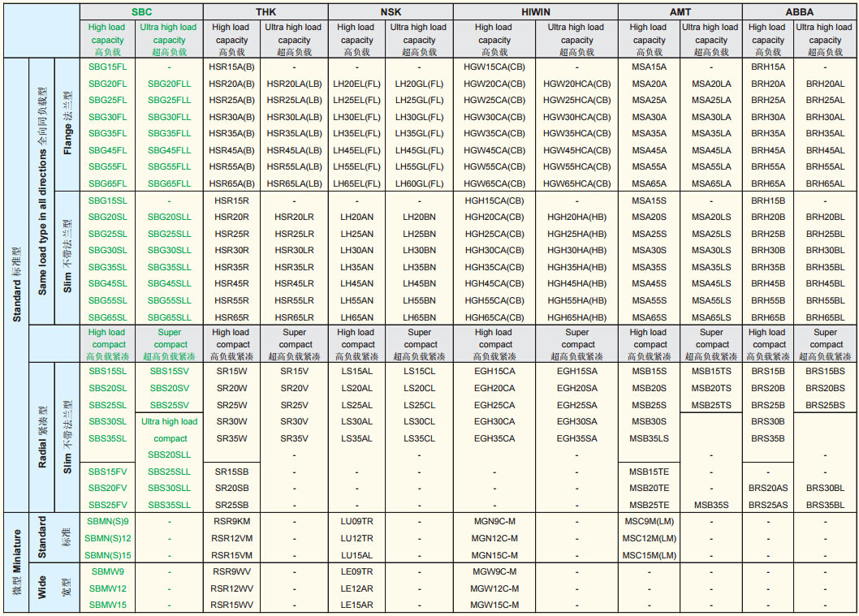The width and height of the screenshot is (859, 616).
Task: Click the HGW65HCA(CB) cell
Action: (577, 183)
